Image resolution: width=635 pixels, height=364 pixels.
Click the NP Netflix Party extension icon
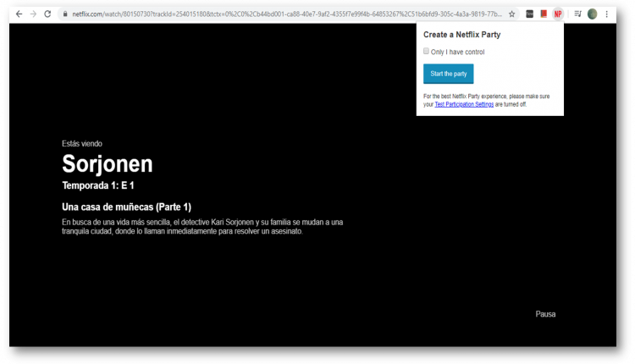click(558, 14)
